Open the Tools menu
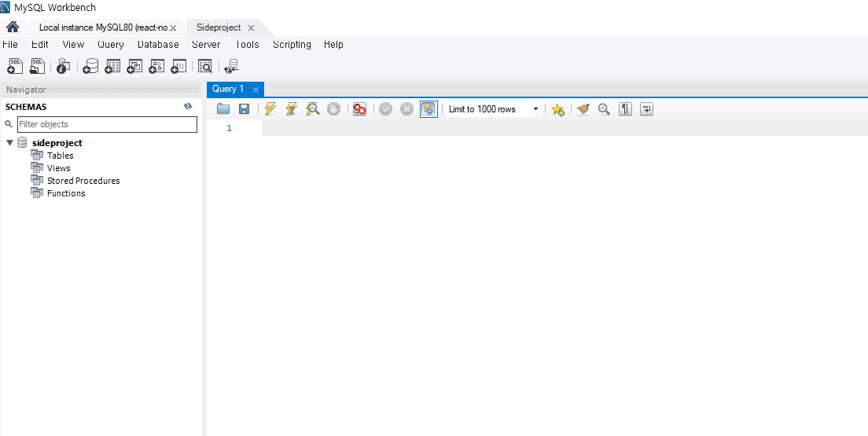This screenshot has width=868, height=436. click(x=247, y=44)
